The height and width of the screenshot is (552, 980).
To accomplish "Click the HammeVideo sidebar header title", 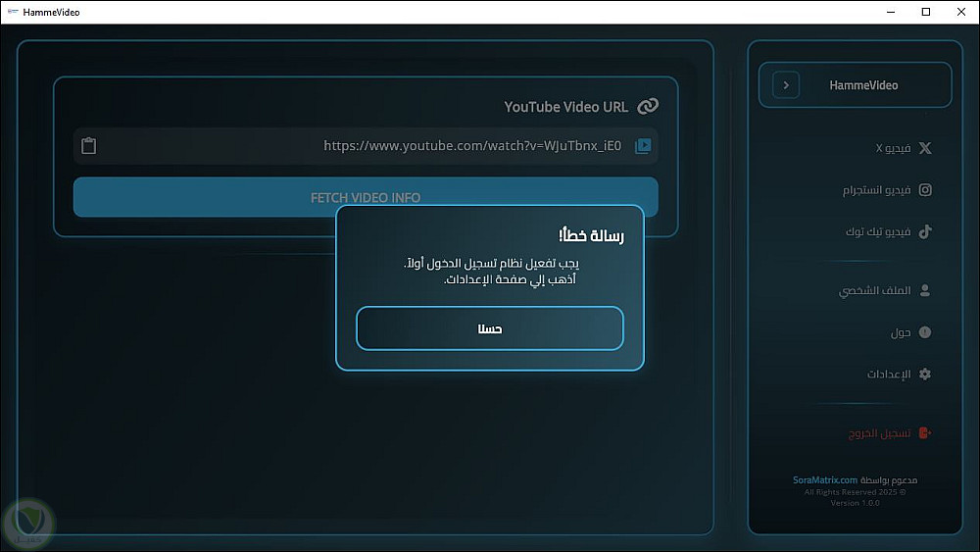I will (x=863, y=85).
